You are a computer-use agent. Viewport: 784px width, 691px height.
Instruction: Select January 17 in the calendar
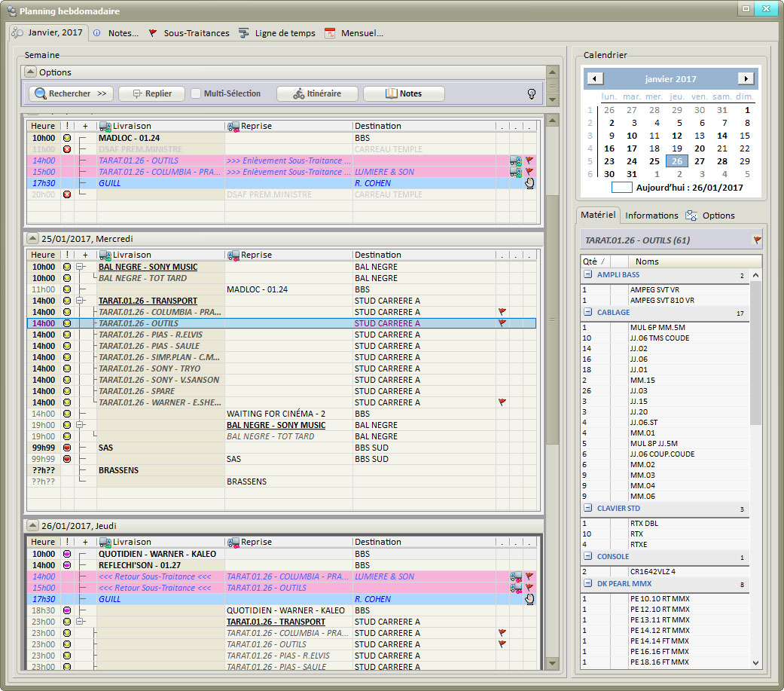632,148
